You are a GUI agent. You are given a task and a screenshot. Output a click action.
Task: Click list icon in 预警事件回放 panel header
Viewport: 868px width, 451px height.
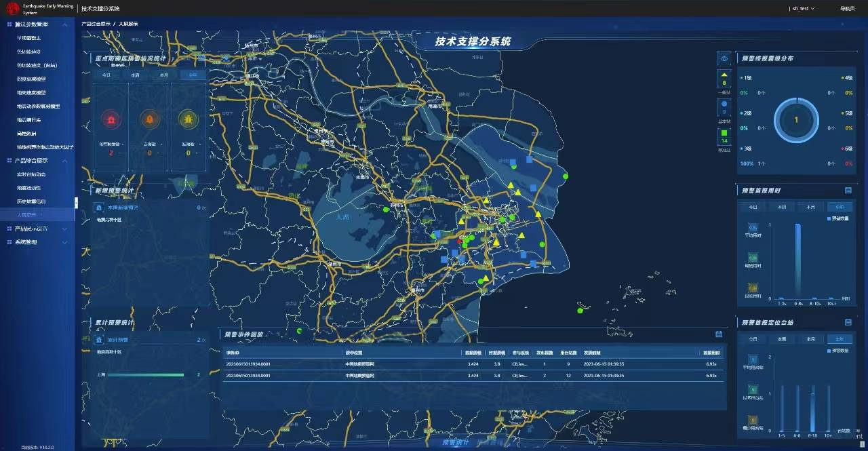(719, 334)
